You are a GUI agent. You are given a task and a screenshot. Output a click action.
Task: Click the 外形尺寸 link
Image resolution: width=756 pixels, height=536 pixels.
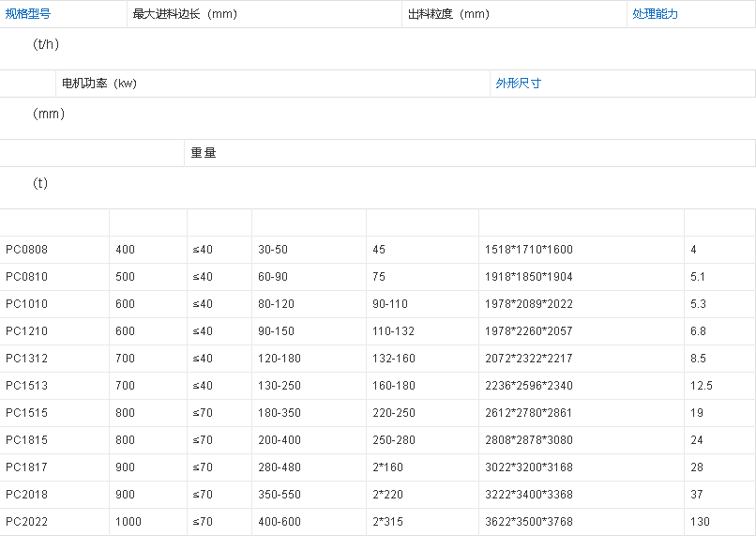518,84
